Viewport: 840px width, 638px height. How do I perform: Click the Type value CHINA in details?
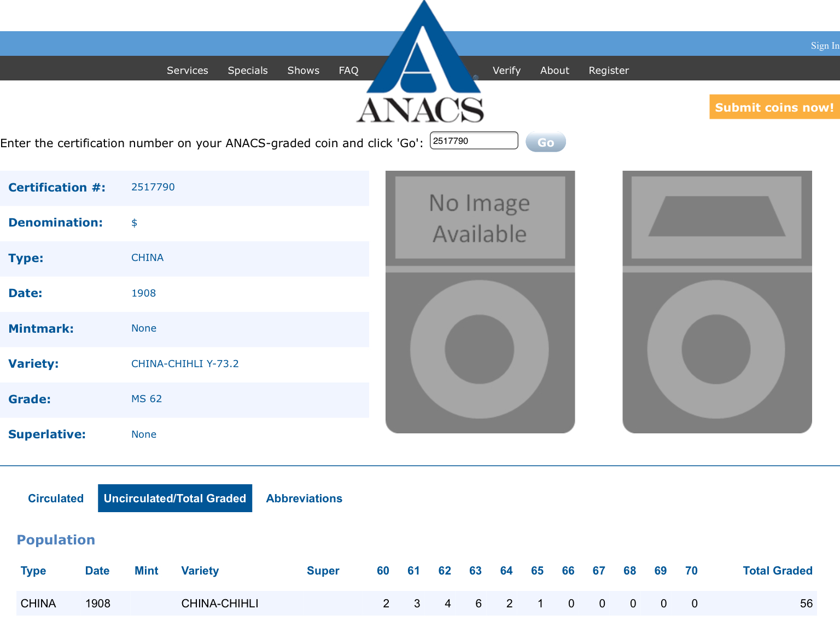pos(147,258)
